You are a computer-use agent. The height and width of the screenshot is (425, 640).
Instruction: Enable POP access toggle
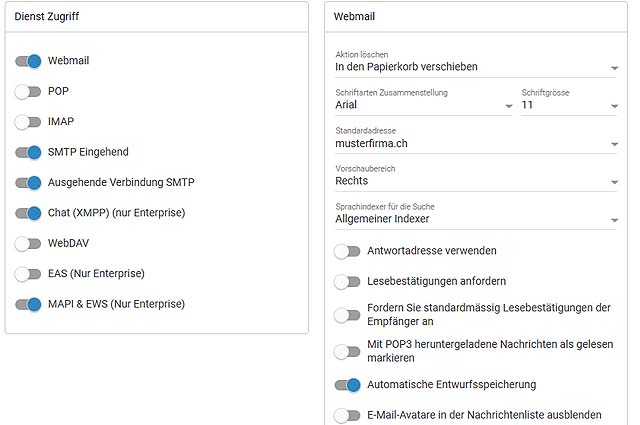coord(28,91)
